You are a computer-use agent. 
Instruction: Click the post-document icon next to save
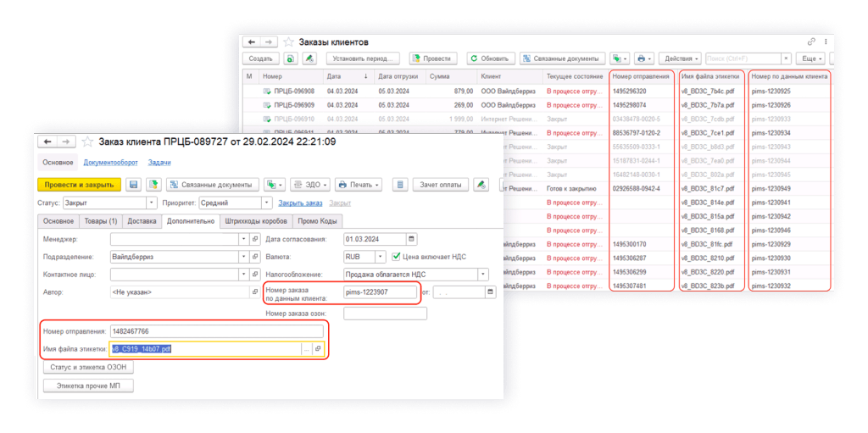[153, 185]
